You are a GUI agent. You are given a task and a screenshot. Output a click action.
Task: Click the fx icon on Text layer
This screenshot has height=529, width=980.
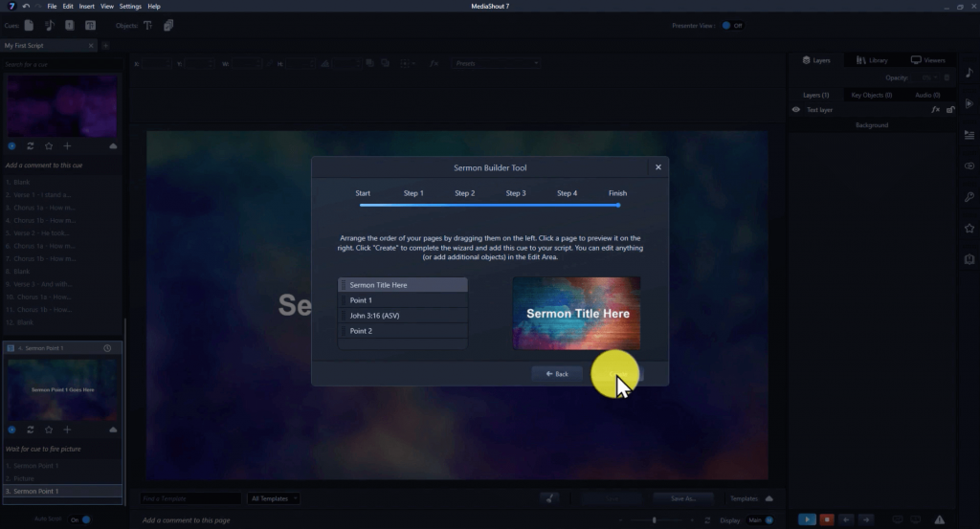point(936,110)
